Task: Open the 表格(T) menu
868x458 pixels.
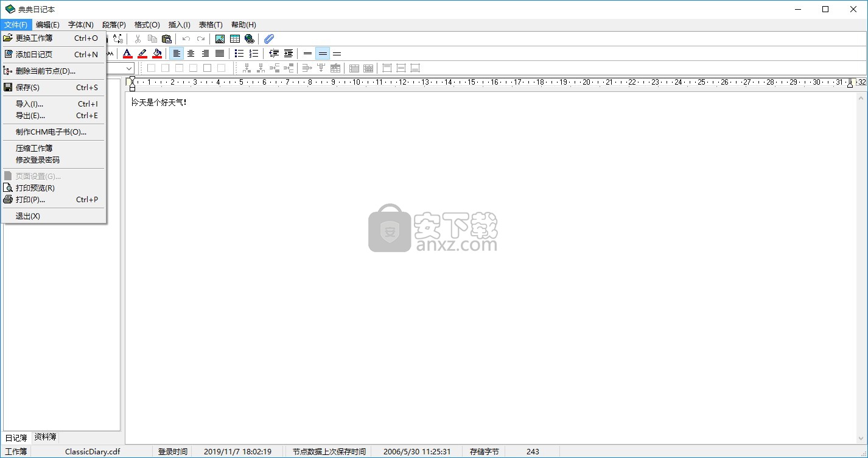Action: [x=211, y=25]
